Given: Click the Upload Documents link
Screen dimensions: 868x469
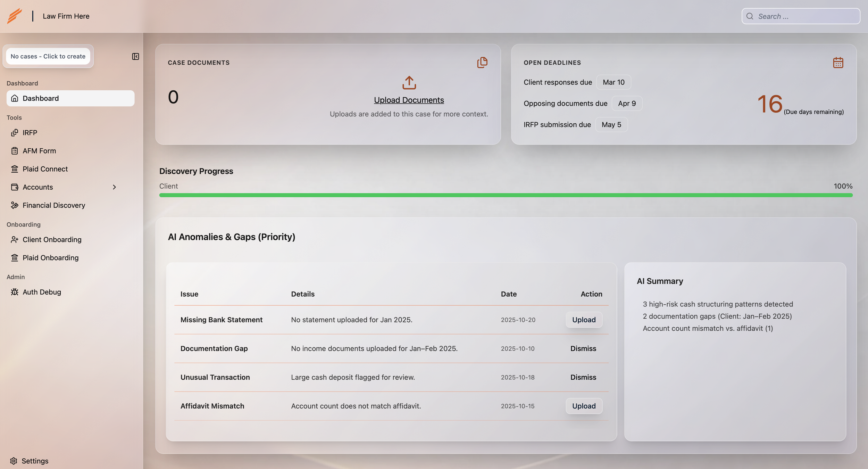Looking at the screenshot, I should [x=409, y=100].
